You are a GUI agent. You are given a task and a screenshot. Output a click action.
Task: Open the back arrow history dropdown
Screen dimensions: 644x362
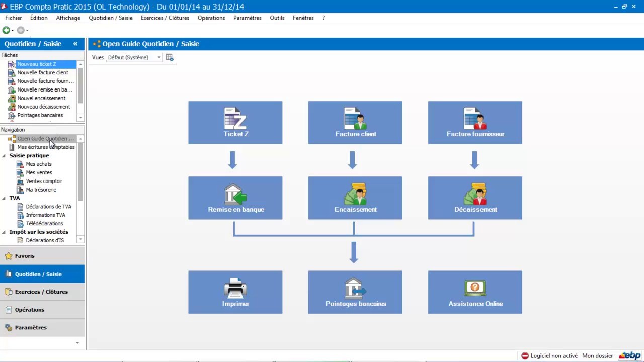click(13, 31)
